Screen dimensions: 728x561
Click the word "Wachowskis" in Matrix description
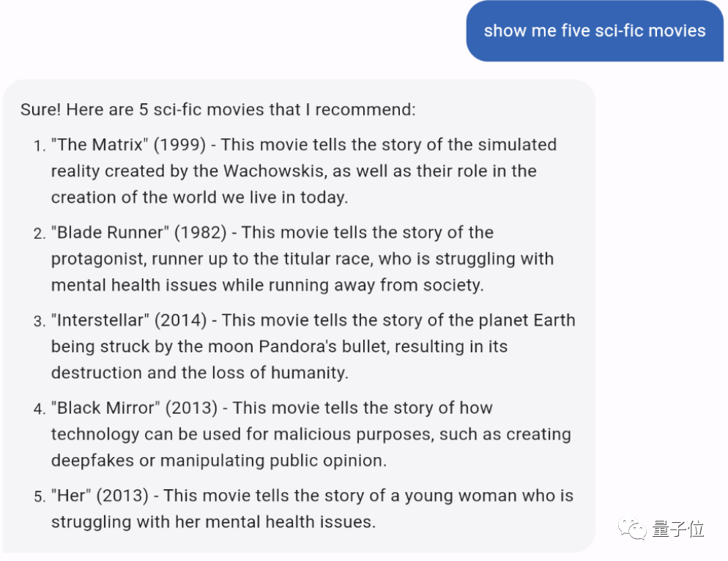275,171
